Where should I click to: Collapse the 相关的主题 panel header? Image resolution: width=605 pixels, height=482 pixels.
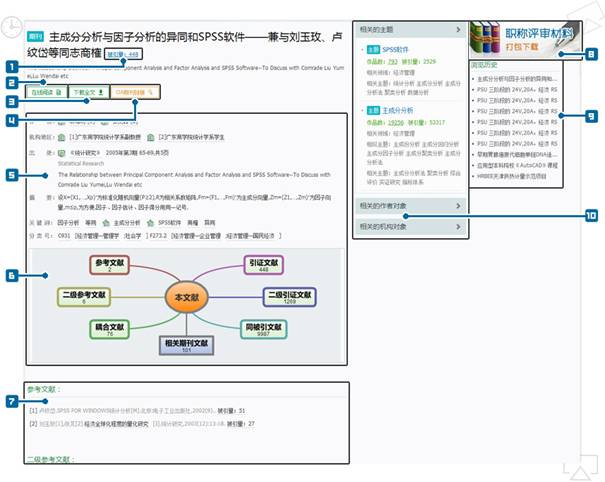pyautogui.click(x=410, y=30)
